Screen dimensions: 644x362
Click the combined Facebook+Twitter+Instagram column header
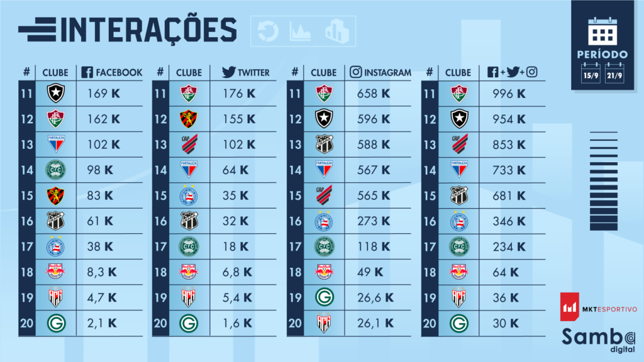[x=512, y=72]
